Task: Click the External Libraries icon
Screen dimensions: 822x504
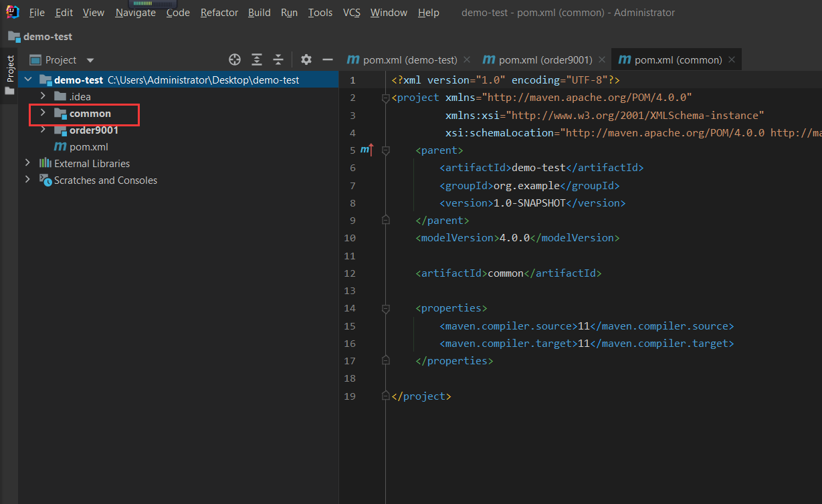Action: [x=45, y=163]
